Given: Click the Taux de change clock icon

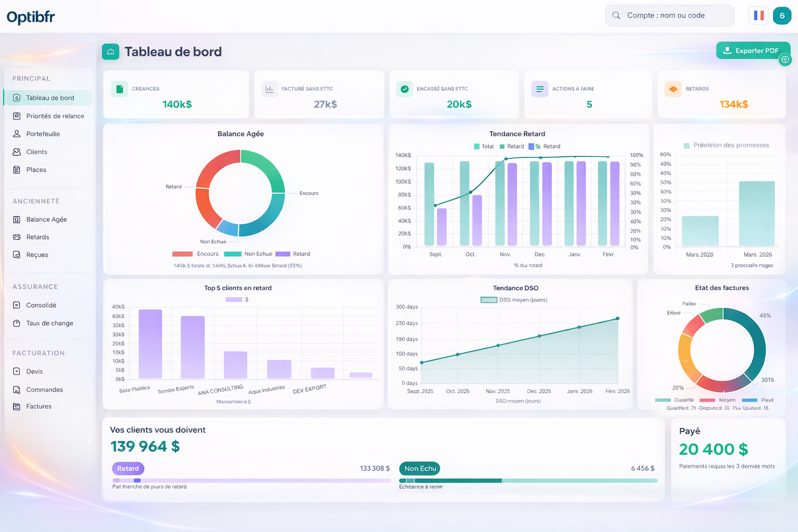Looking at the screenshot, I should coord(17,323).
